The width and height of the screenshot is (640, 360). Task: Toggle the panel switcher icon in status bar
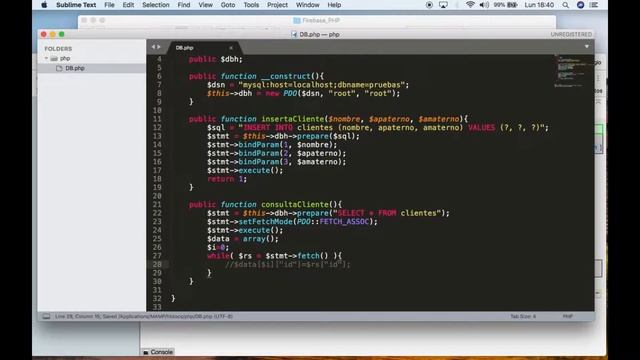click(x=47, y=316)
